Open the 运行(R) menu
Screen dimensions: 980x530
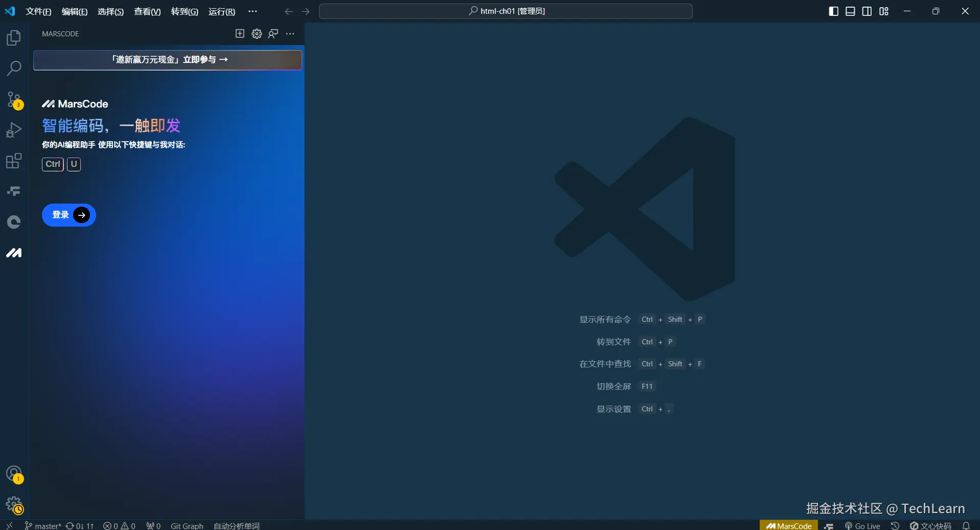coord(222,11)
